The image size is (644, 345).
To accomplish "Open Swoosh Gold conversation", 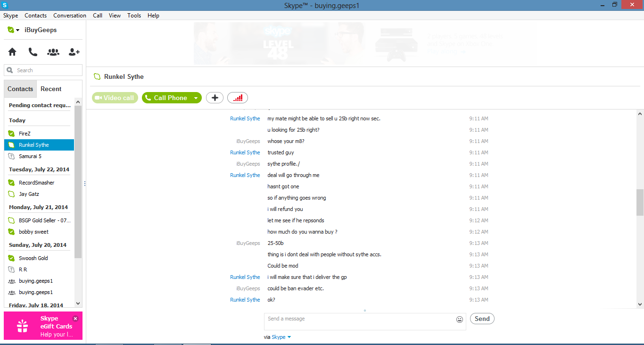I will pos(39,258).
